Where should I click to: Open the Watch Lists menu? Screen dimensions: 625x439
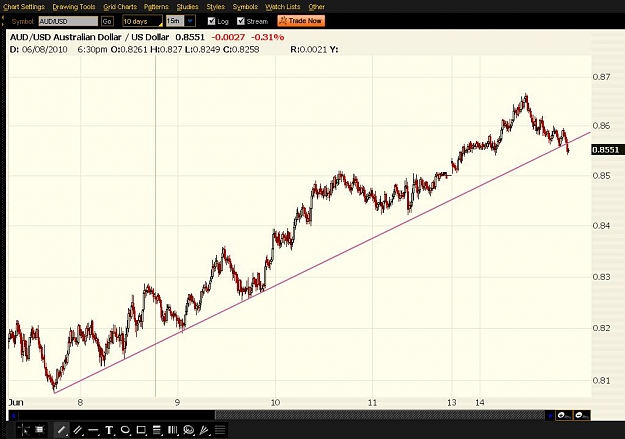pos(283,7)
